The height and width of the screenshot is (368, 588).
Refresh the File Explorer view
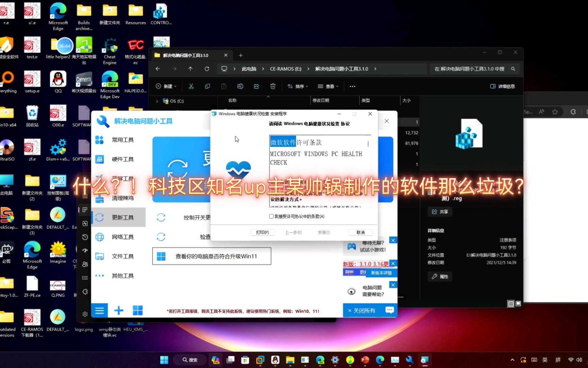[x=207, y=69]
